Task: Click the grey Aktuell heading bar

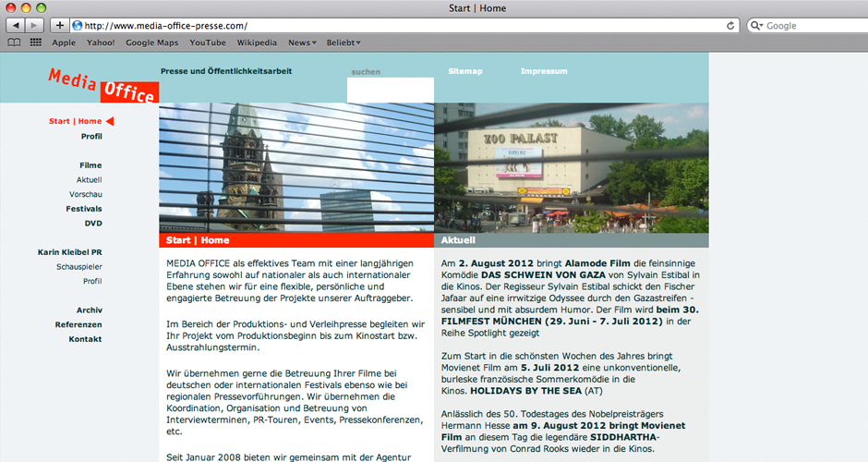Action: 572,240
